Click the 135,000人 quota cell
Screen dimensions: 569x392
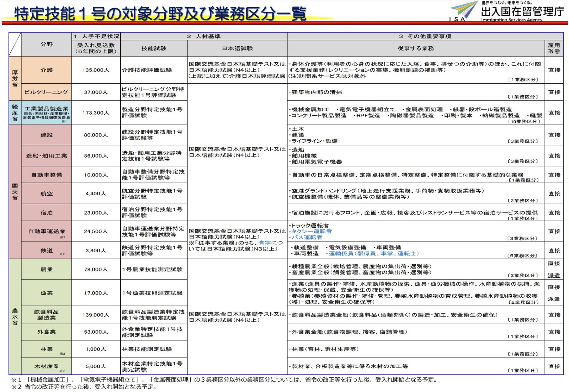[x=96, y=70]
